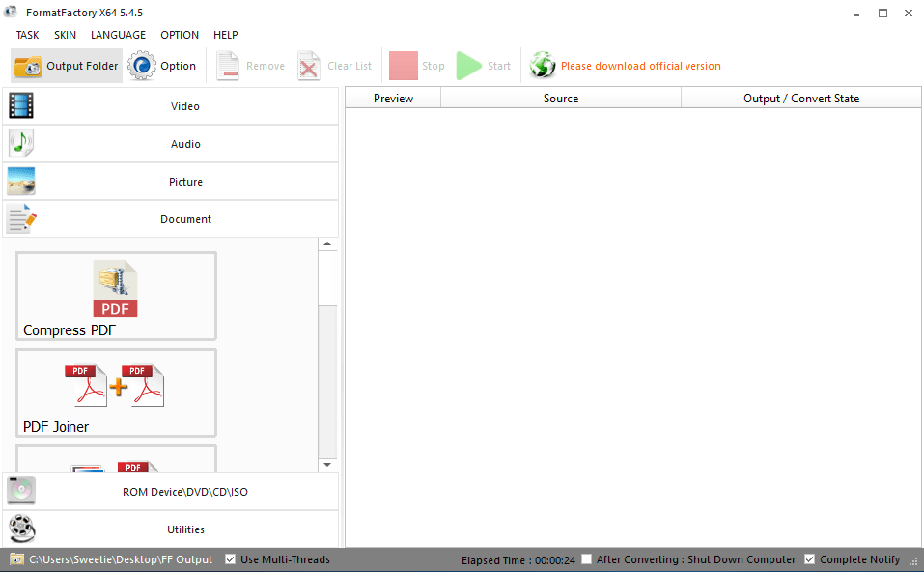Click the scroll up arrow in Document panel
Image resolution: width=924 pixels, height=572 pixels.
click(327, 244)
